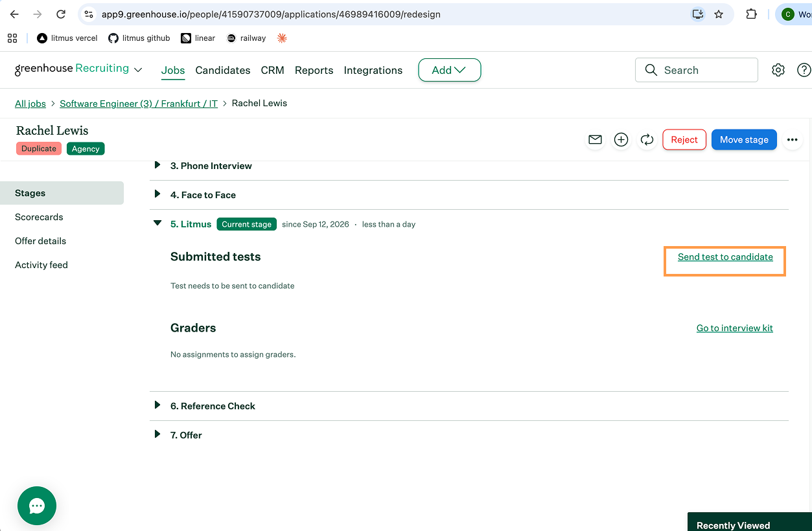The image size is (812, 531).
Task: Open the railway bookmark
Action: click(246, 38)
